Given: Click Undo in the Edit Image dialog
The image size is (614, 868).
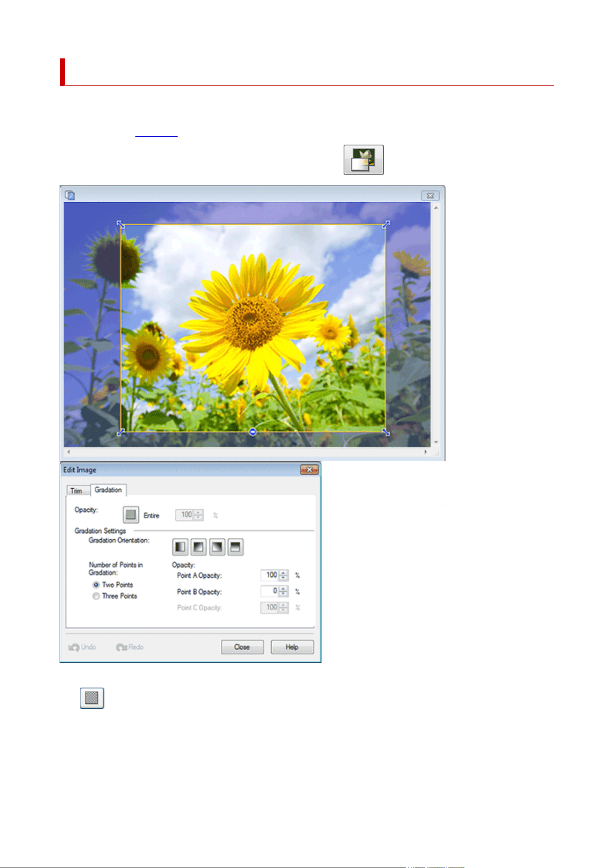Looking at the screenshot, I should pos(82,647).
